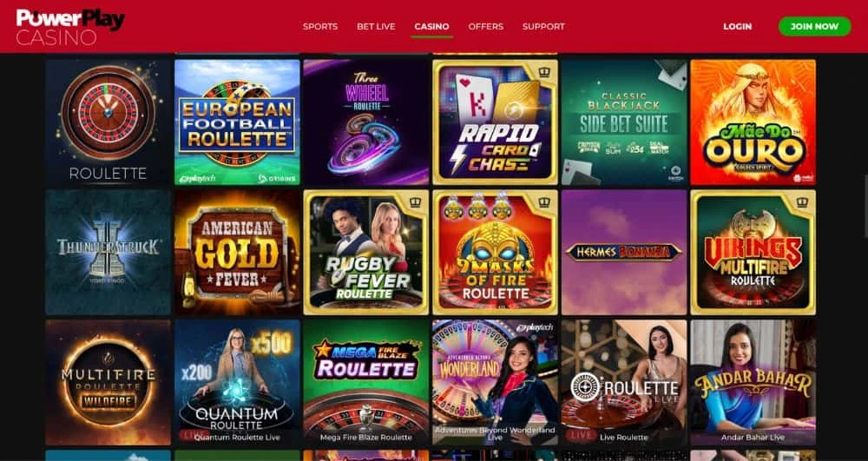Click the LIVE badge on Live Roulette tile

click(581, 435)
